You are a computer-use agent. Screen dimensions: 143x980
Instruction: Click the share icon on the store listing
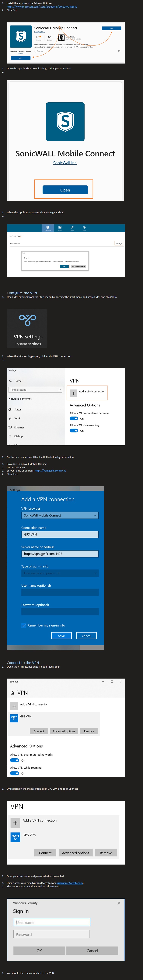[120, 51]
